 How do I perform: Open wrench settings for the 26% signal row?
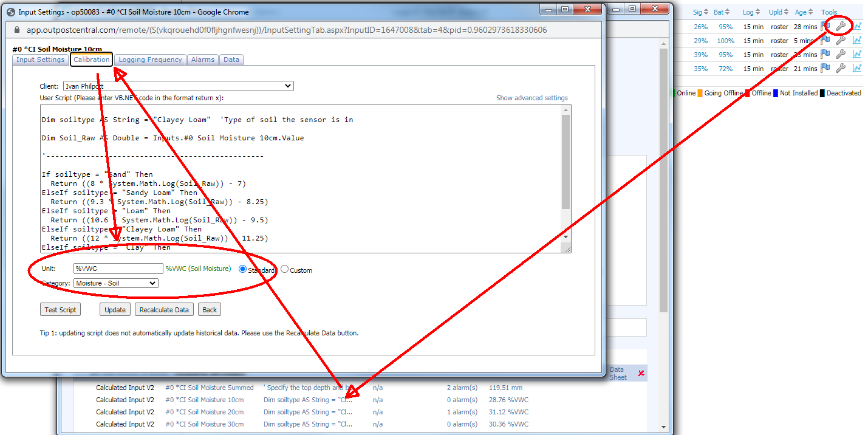pos(841,26)
